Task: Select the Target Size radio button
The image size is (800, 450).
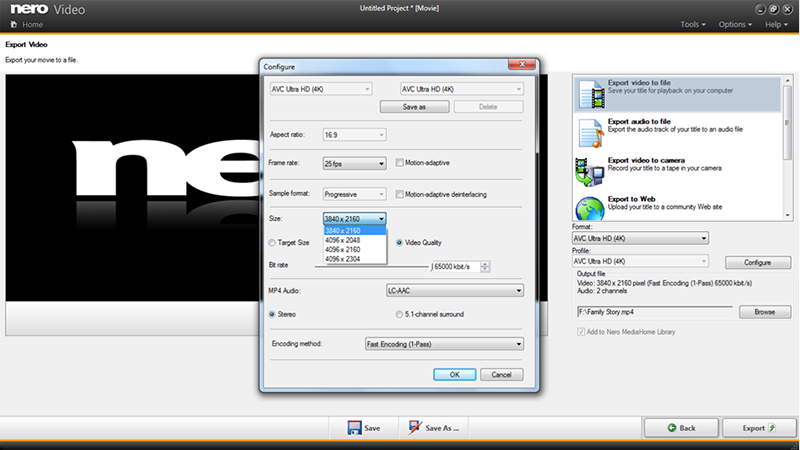Action: point(272,243)
